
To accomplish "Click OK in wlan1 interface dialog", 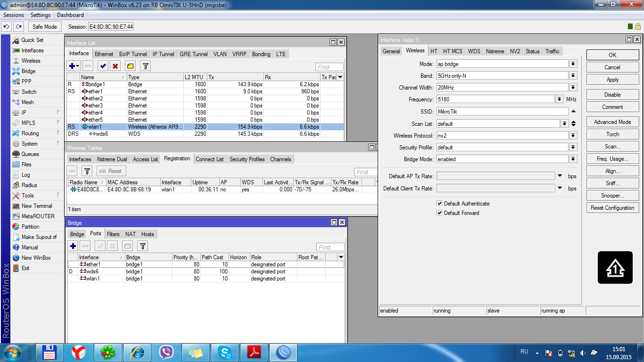I will pyautogui.click(x=612, y=55).
